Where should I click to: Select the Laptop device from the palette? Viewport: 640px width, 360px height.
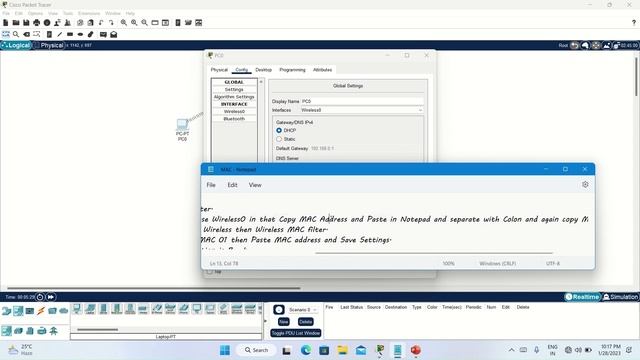point(90,309)
